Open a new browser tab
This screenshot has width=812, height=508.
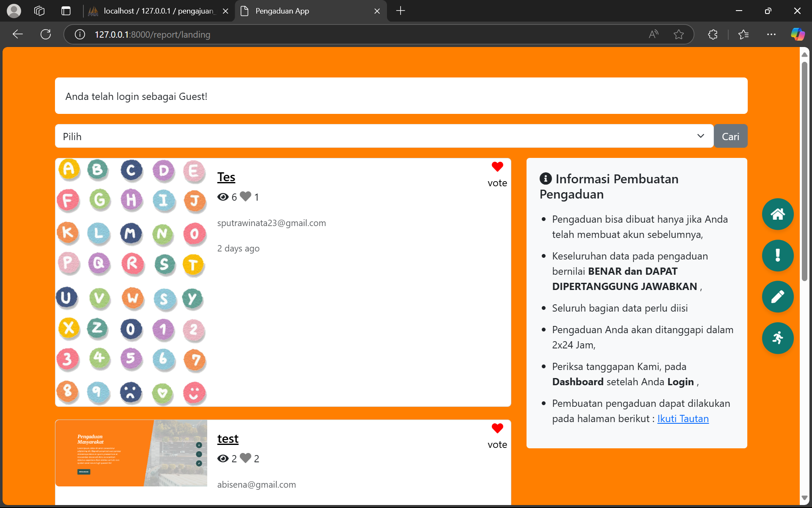(400, 11)
